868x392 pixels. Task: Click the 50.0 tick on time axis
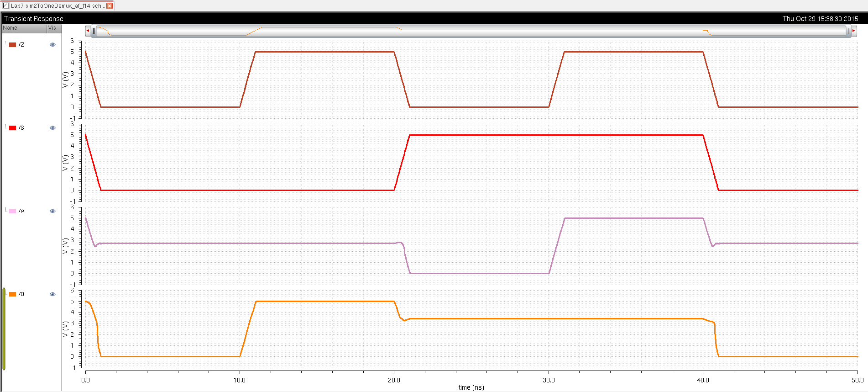pyautogui.click(x=858, y=380)
